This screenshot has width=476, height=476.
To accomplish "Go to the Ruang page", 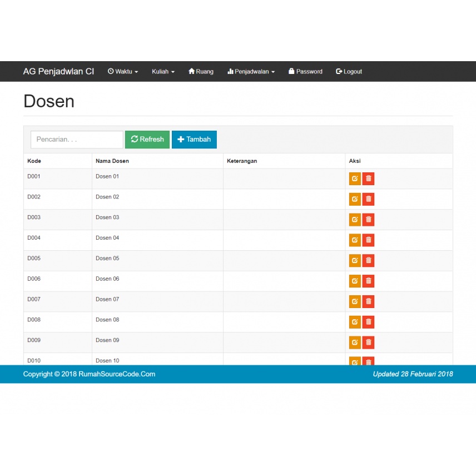I will (x=201, y=72).
